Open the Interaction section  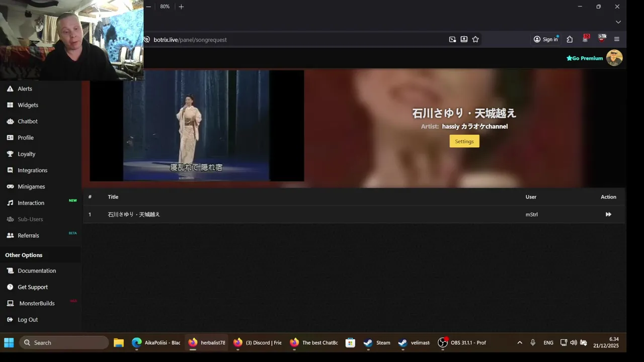click(31, 203)
